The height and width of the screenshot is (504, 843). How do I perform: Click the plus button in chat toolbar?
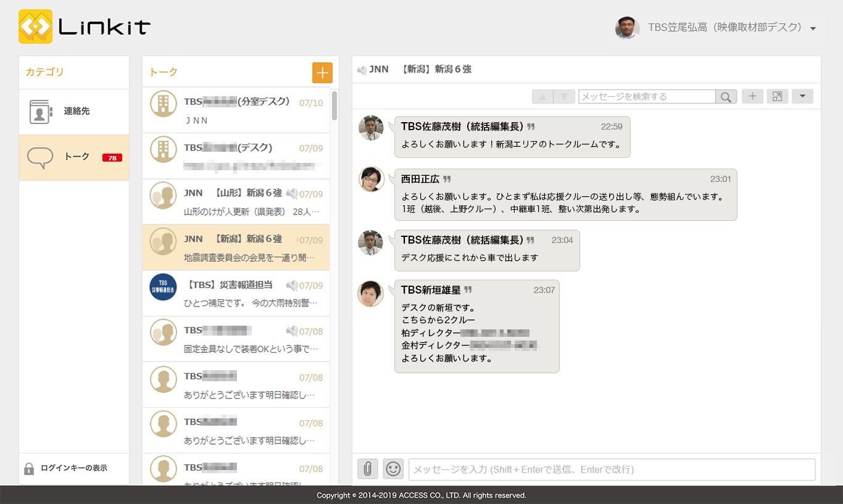pos(752,96)
